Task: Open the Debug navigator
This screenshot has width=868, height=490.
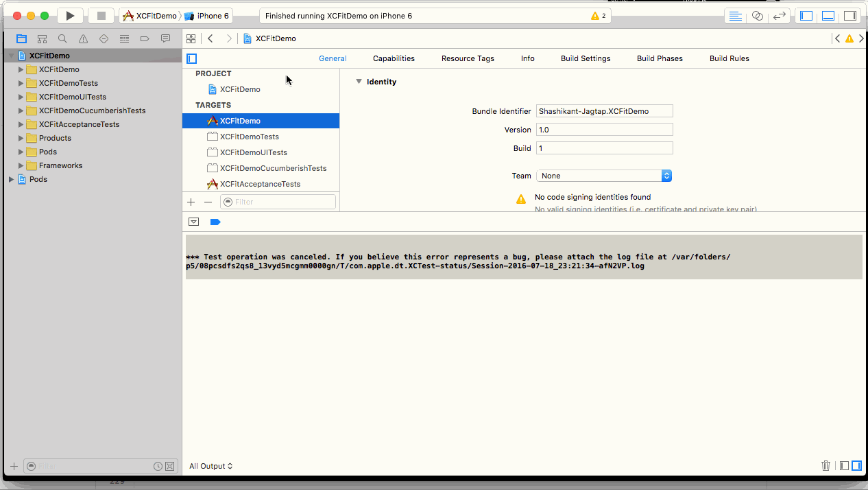Action: tap(124, 39)
